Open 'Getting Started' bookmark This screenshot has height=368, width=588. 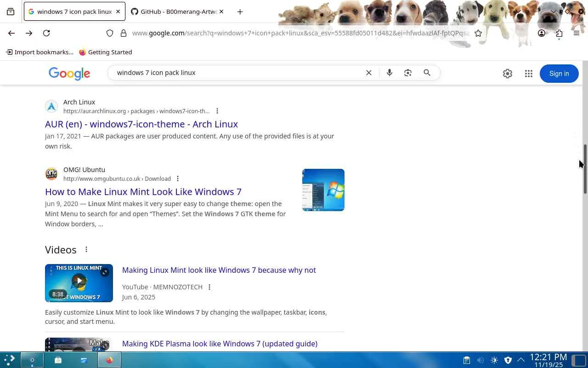pos(106,52)
